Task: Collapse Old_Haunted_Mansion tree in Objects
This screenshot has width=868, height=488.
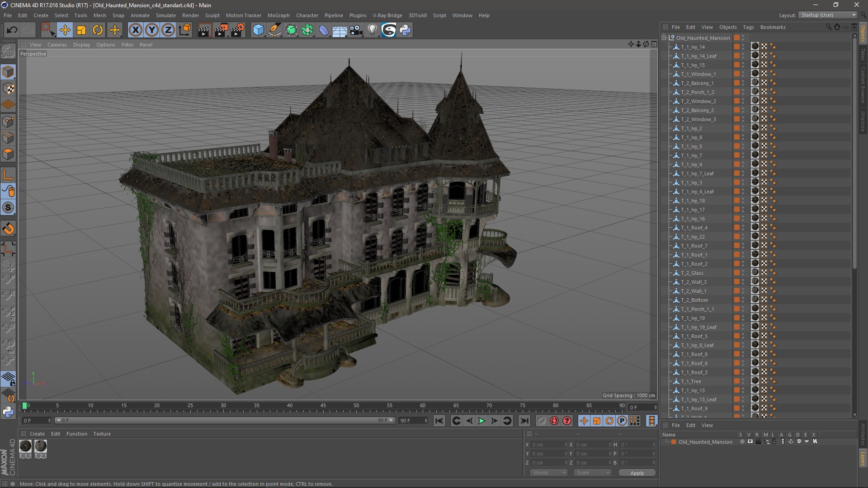Action: pos(664,38)
